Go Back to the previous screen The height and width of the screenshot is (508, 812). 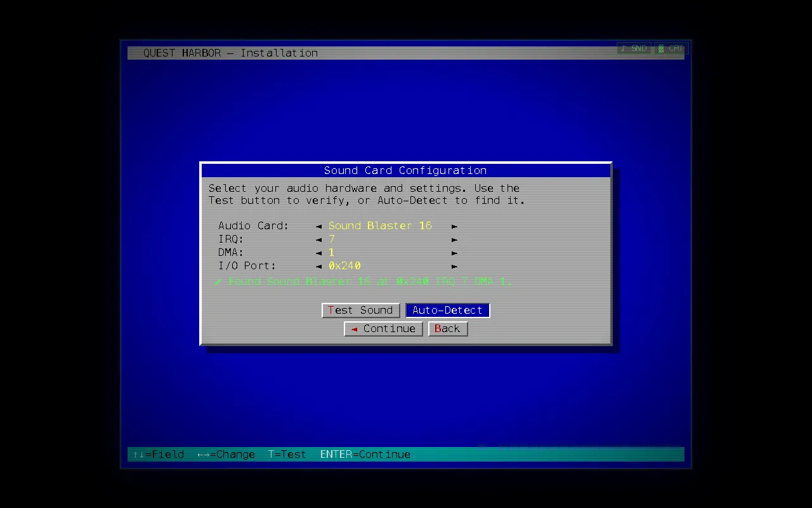coord(448,328)
